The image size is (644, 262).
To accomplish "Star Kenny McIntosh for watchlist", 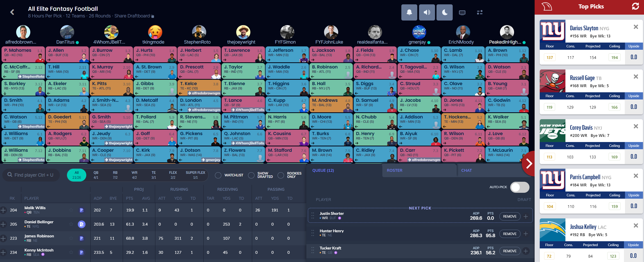I will pos(71,253).
